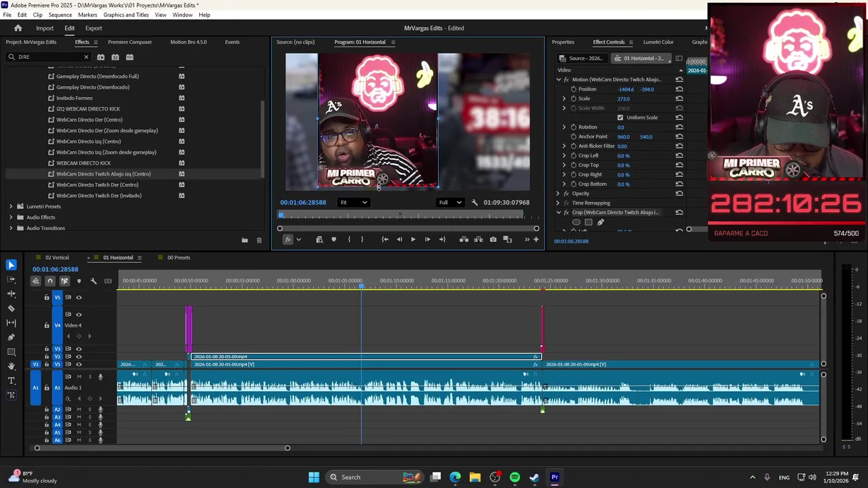Expand the Audio Effects folder
This screenshot has width=868, height=488.
[x=11, y=217]
